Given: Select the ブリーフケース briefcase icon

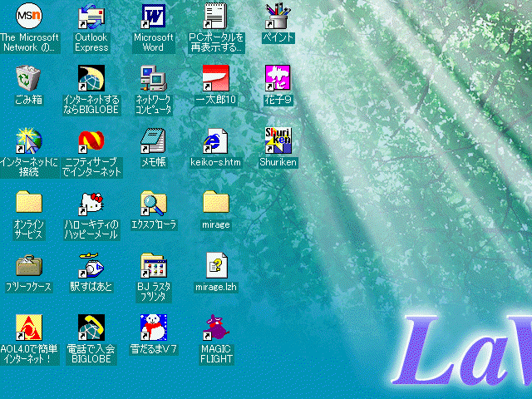Looking at the screenshot, I should pyautogui.click(x=29, y=265).
